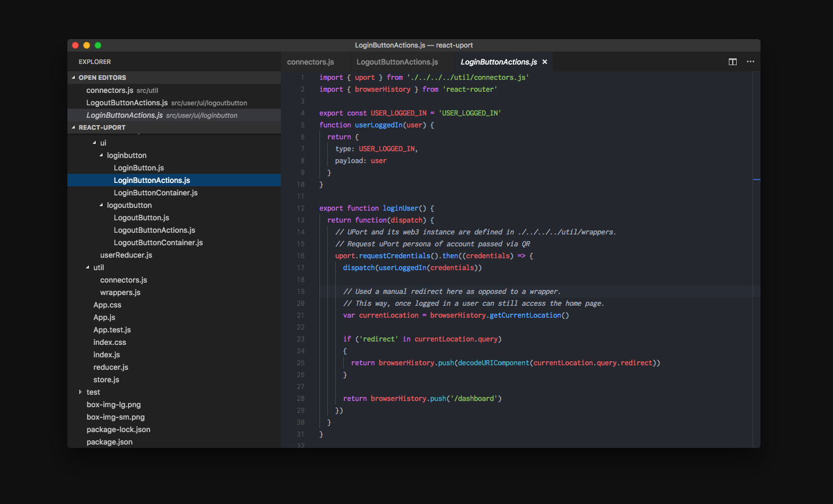Collapse the REACT-UPORT section

pyautogui.click(x=74, y=127)
